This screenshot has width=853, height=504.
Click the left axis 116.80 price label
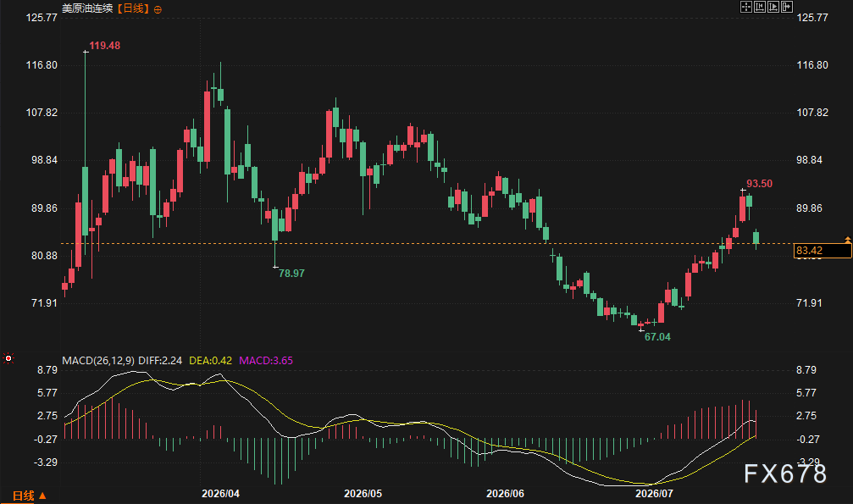coord(42,65)
